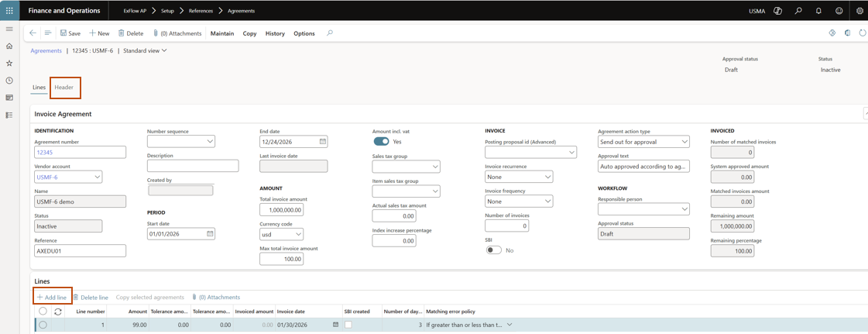Viewport: 868px width, 334px height.
Task: Click the back arrow in toolbar
Action: pyautogui.click(x=33, y=33)
